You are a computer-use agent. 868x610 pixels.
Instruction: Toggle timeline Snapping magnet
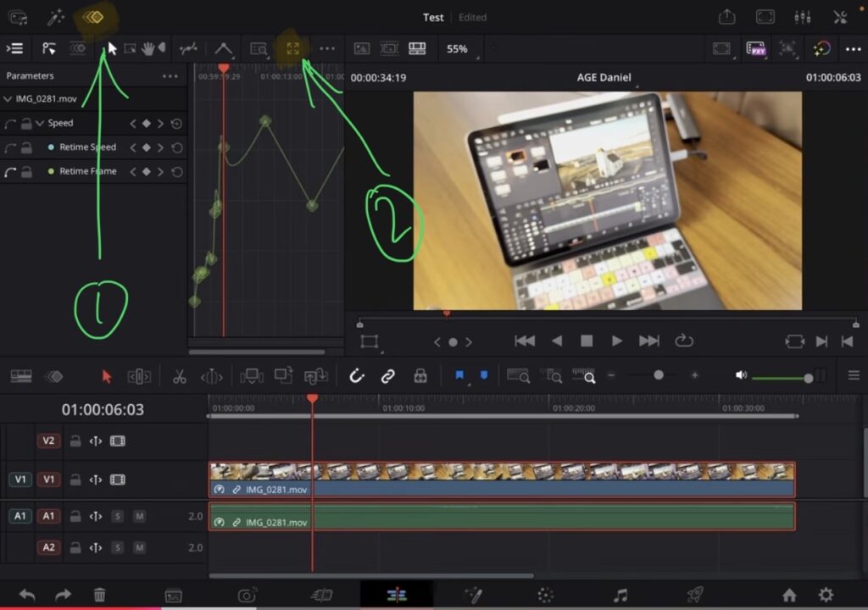point(357,376)
